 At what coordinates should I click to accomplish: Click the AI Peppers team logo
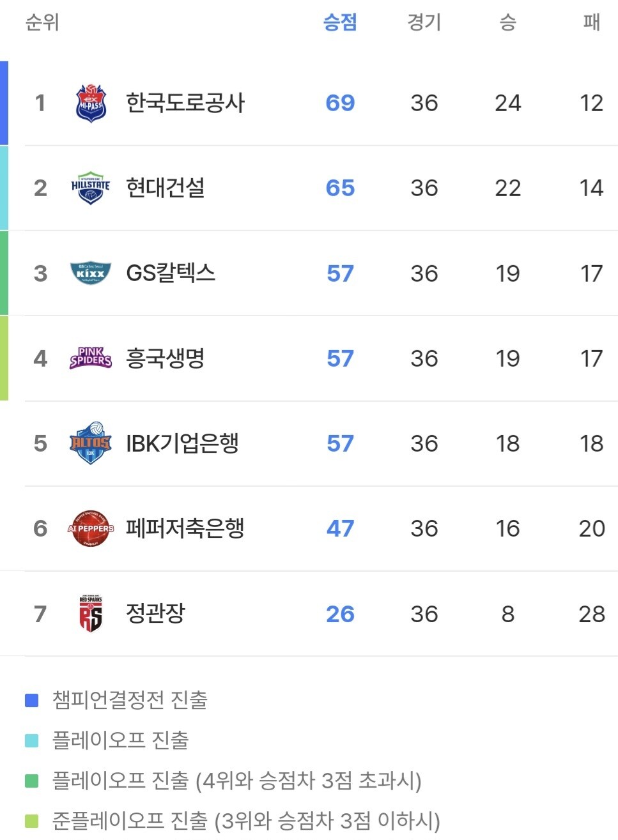pos(91,528)
